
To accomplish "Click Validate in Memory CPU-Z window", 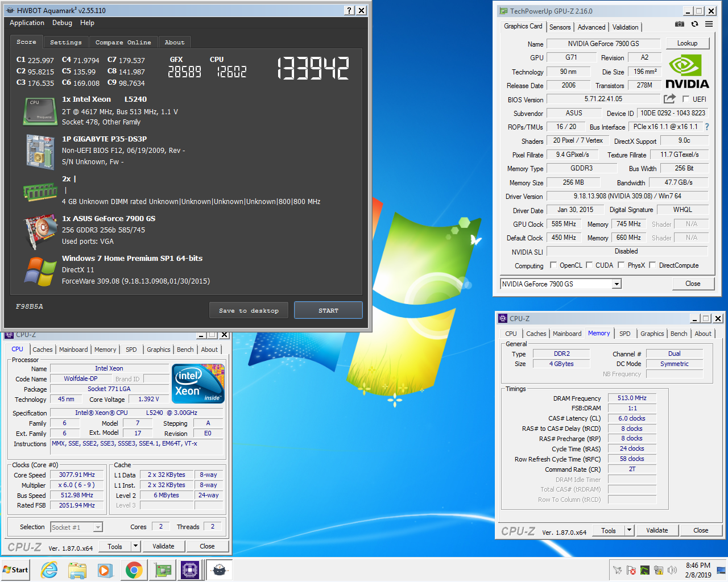I will tap(657, 530).
